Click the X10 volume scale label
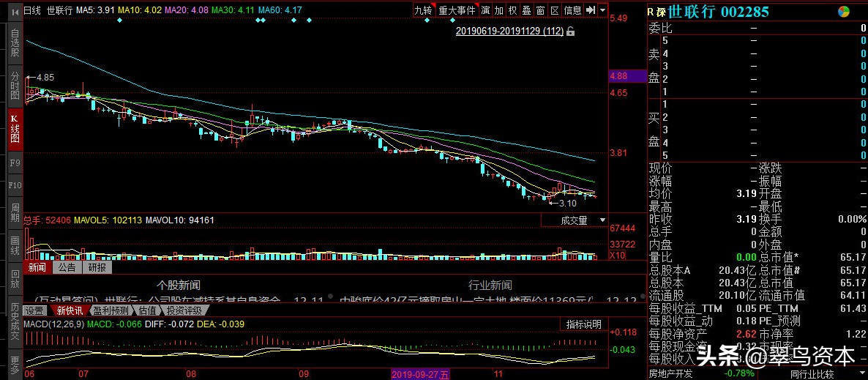The width and height of the screenshot is (868, 380). pos(616,256)
